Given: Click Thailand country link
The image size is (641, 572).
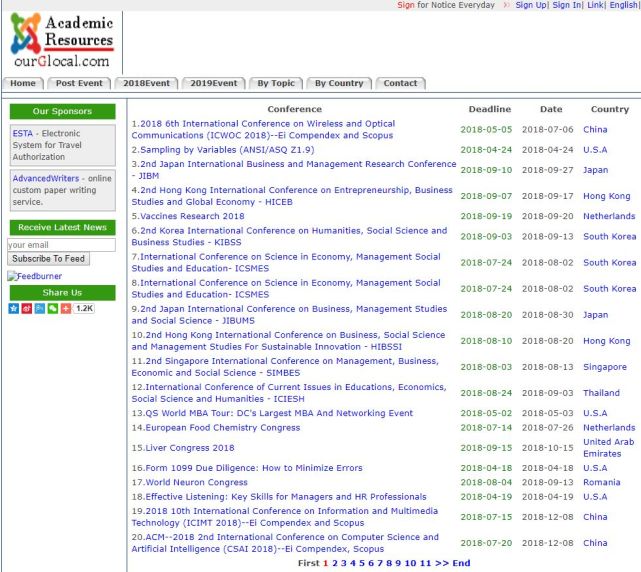Looking at the screenshot, I should (x=601, y=393).
